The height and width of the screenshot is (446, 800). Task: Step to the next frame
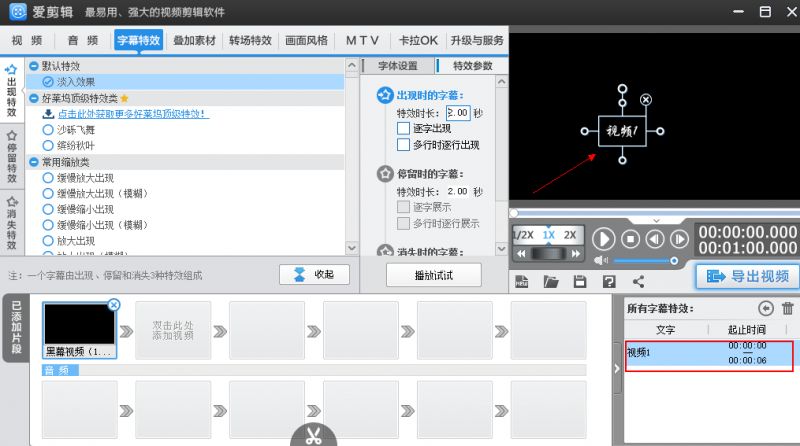[679, 239]
